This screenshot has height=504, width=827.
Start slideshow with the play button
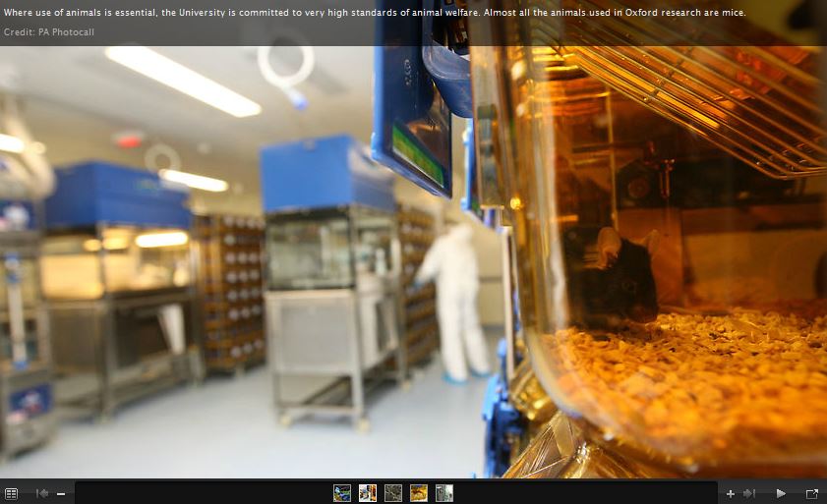pos(781,493)
